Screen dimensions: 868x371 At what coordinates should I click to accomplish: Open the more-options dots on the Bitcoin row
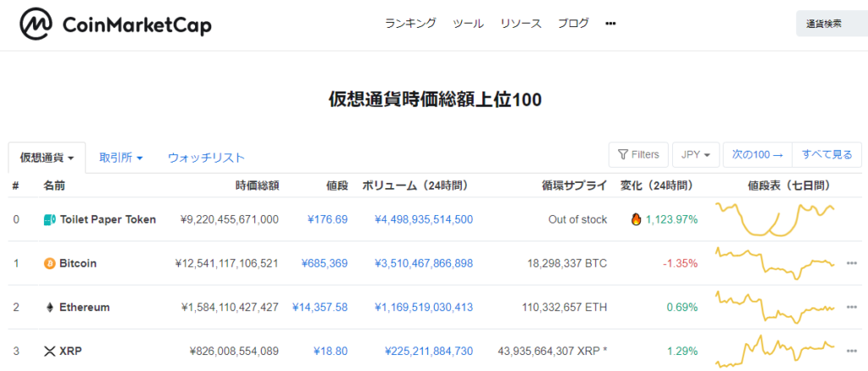pos(852,263)
